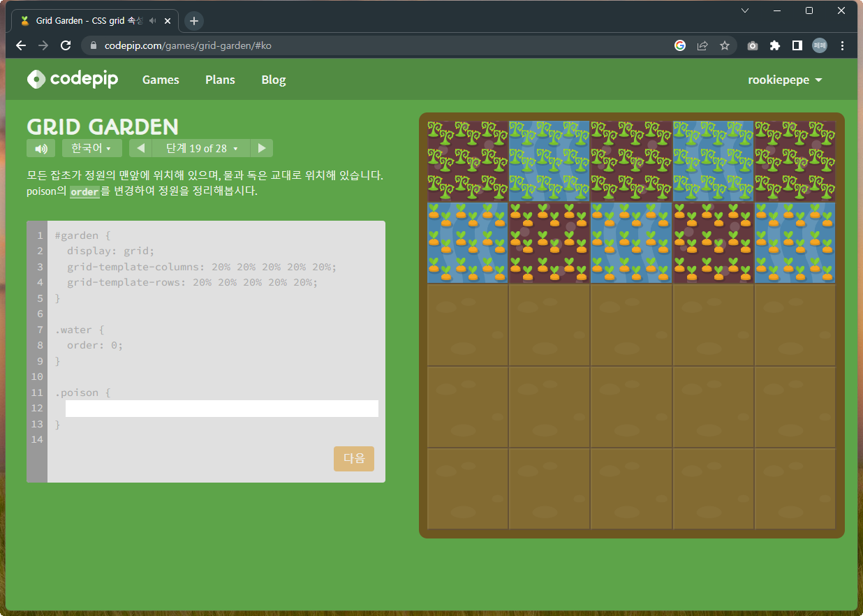Go to previous level arrow
The image size is (863, 616).
[140, 148]
